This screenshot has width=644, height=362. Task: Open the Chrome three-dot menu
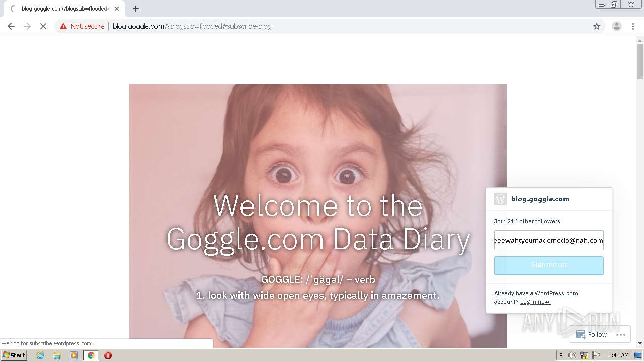coord(633,26)
